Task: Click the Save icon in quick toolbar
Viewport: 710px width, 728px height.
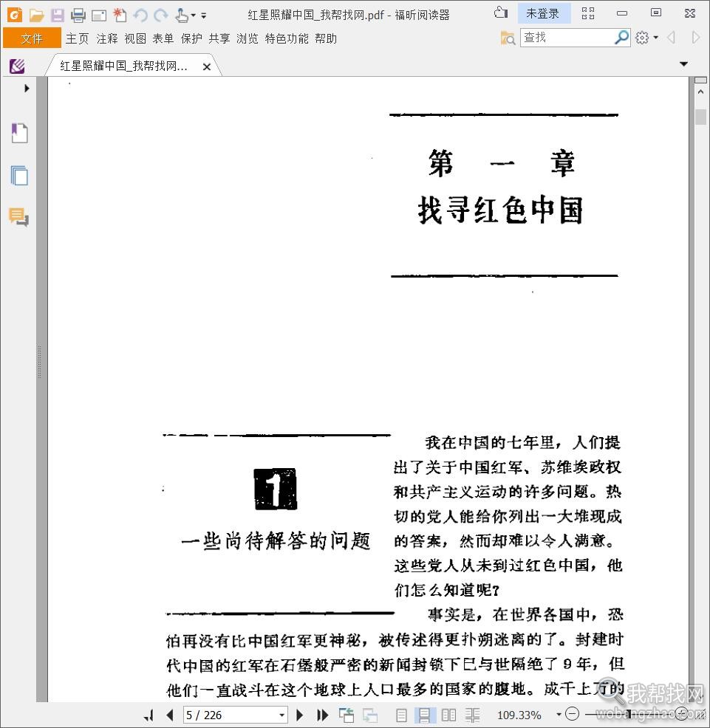Action: (57, 16)
